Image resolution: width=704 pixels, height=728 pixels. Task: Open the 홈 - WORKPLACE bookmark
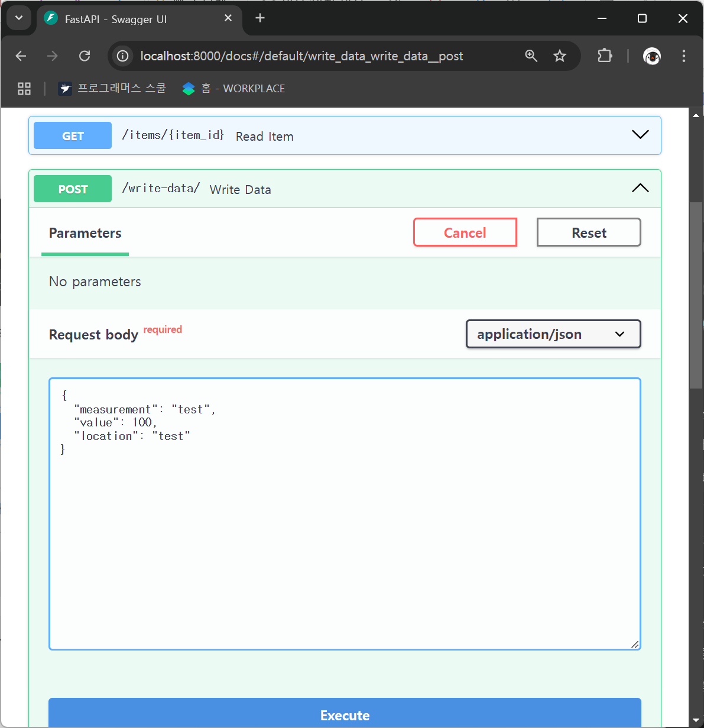coord(233,89)
